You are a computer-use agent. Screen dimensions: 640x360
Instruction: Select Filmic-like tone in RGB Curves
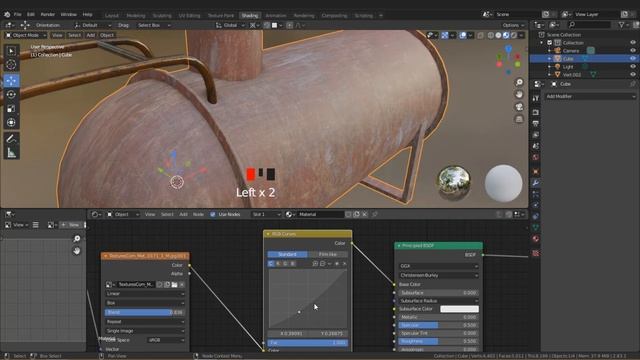[x=327, y=254]
